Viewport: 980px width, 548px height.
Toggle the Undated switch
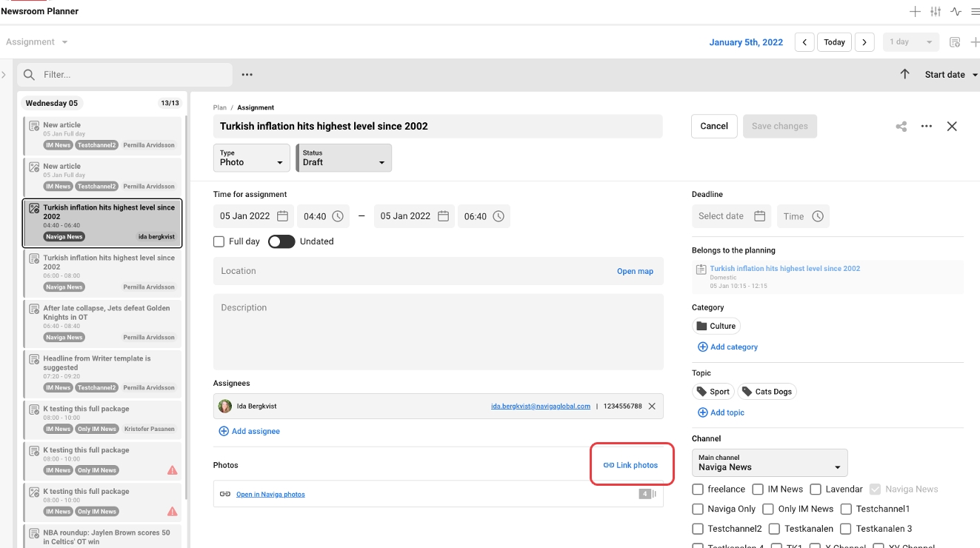click(x=281, y=241)
